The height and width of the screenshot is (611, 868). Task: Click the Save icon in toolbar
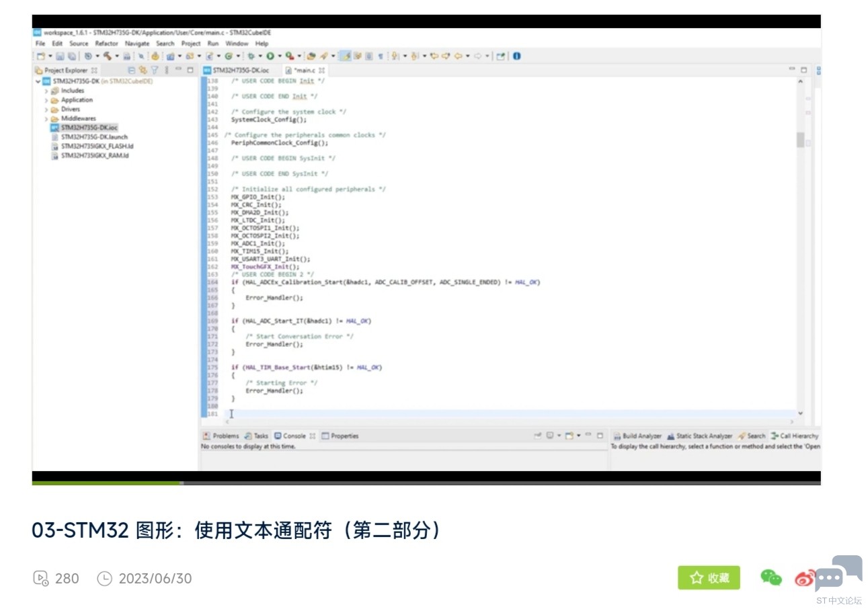(60, 56)
